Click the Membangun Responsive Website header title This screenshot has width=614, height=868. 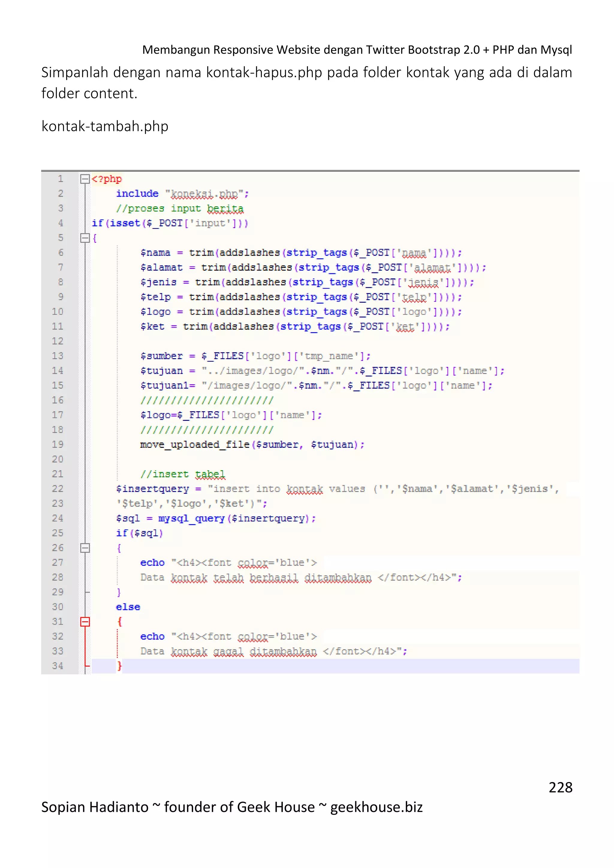pyautogui.click(x=357, y=49)
